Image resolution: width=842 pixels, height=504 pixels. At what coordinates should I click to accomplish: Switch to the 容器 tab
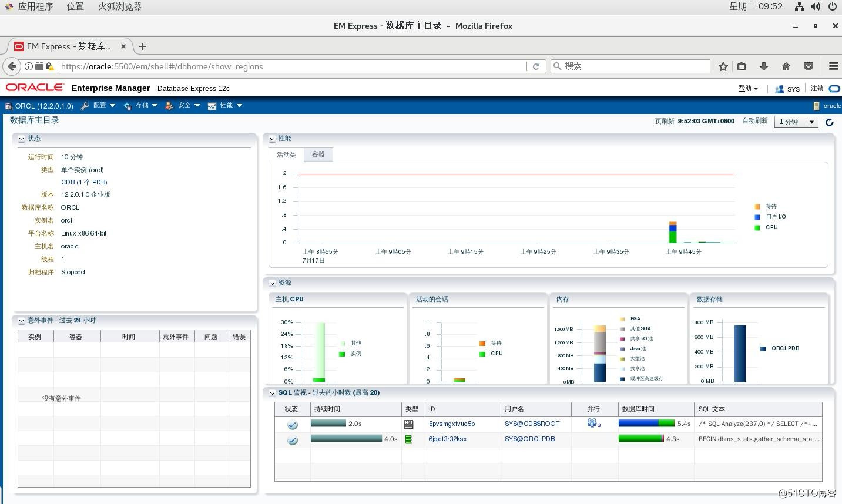click(x=318, y=154)
